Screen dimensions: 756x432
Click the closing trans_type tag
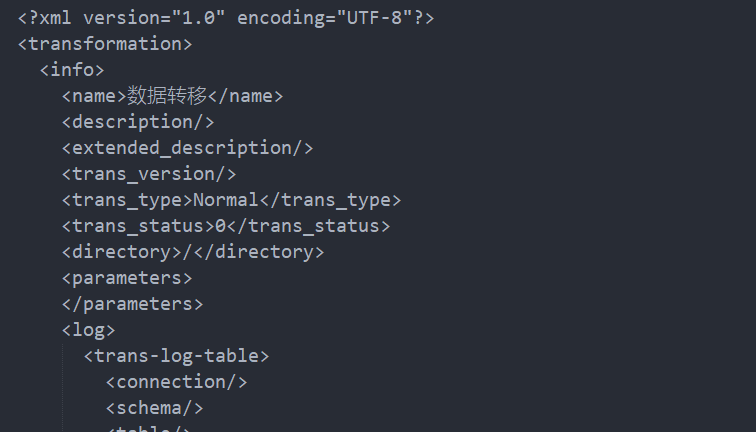pyautogui.click(x=330, y=200)
